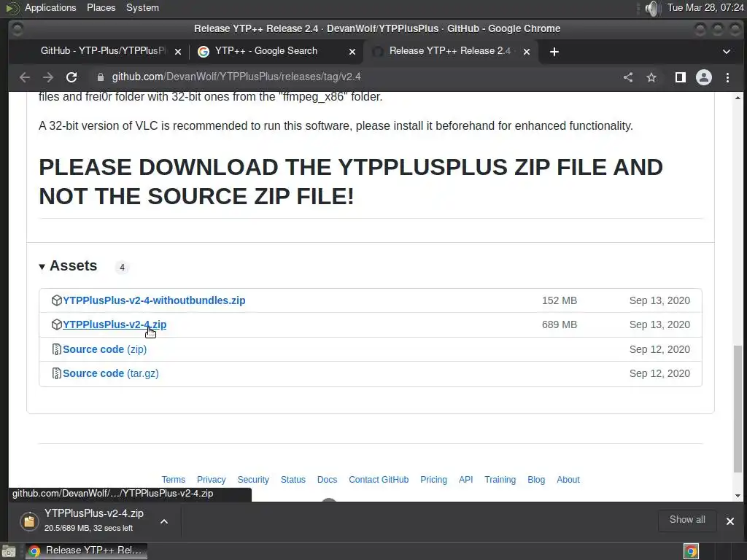
Task: Click Chrome taskbar button Release YTP++ Rel...
Action: click(x=86, y=551)
